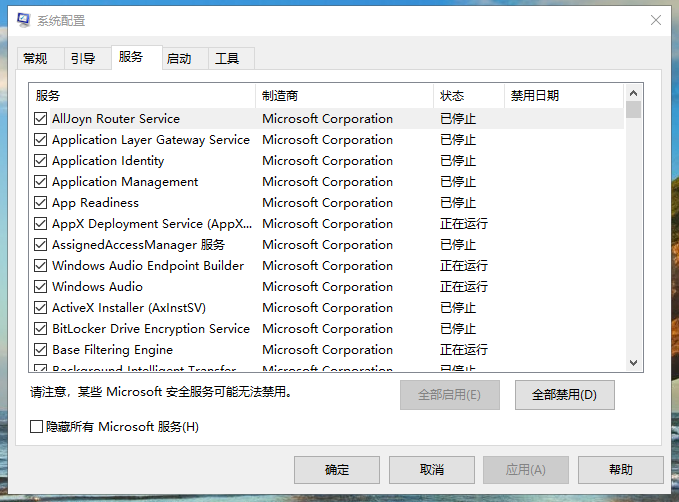Click the scrollbar up arrow
Screen dimensions: 679x502
pyautogui.click(x=634, y=93)
